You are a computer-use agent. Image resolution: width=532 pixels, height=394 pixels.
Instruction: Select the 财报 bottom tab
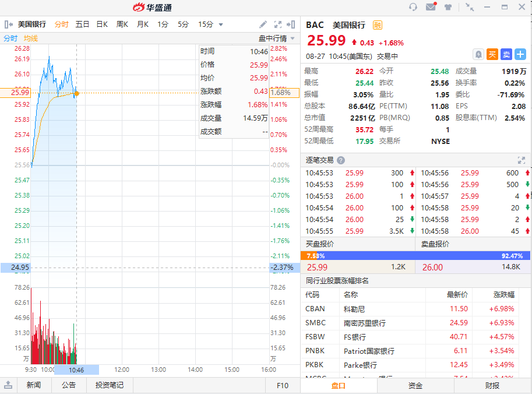(492, 385)
